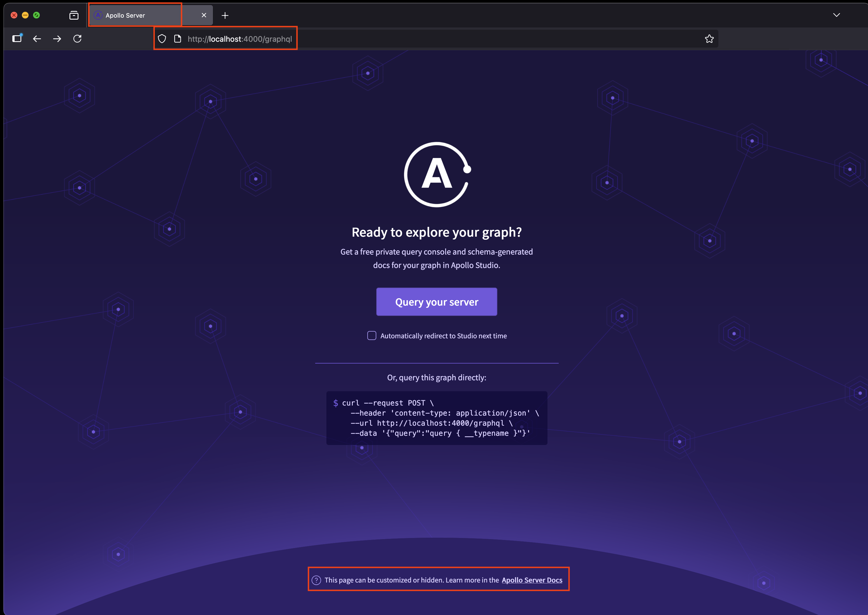Image resolution: width=868 pixels, height=615 pixels.
Task: Select the Apollo Server tab
Action: (151, 15)
